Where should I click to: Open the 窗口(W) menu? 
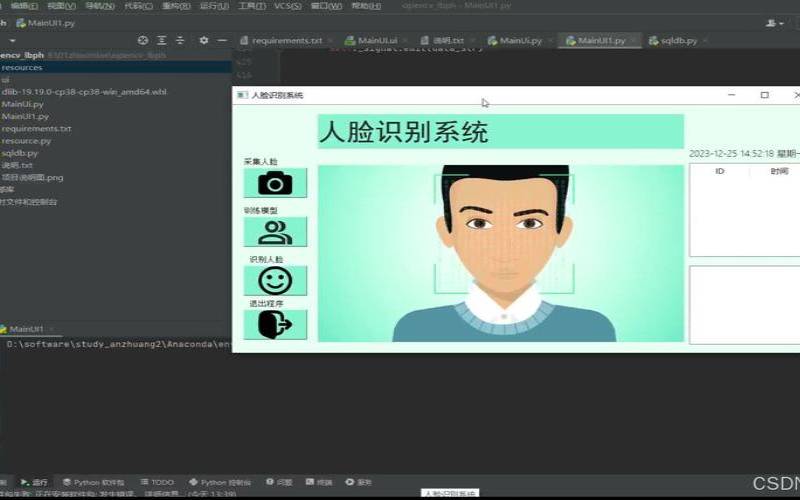[x=327, y=6]
